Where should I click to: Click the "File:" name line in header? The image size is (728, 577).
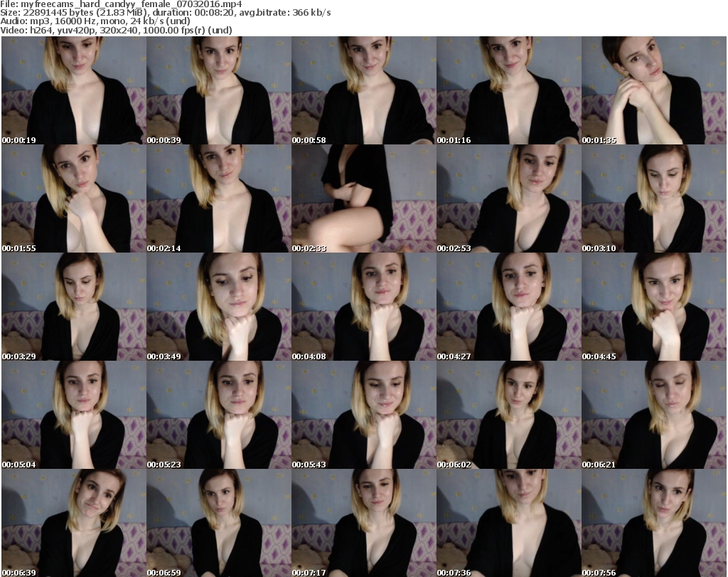click(121, 4)
